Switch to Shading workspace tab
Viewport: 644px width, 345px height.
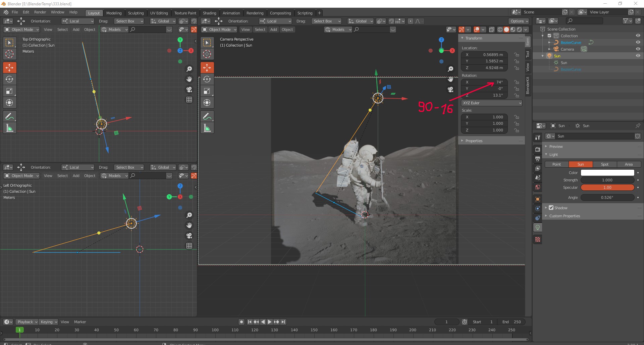coord(209,13)
